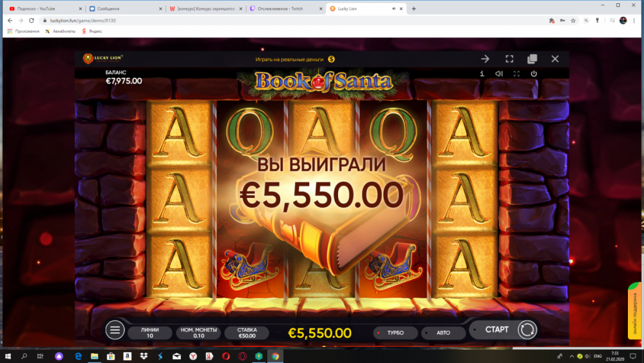Click the game power exit icon

533,74
